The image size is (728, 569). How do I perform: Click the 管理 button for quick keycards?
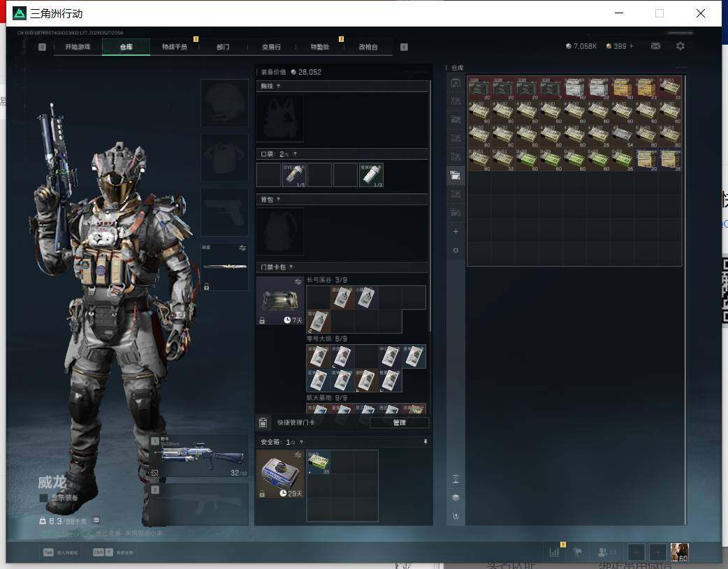pyautogui.click(x=400, y=423)
